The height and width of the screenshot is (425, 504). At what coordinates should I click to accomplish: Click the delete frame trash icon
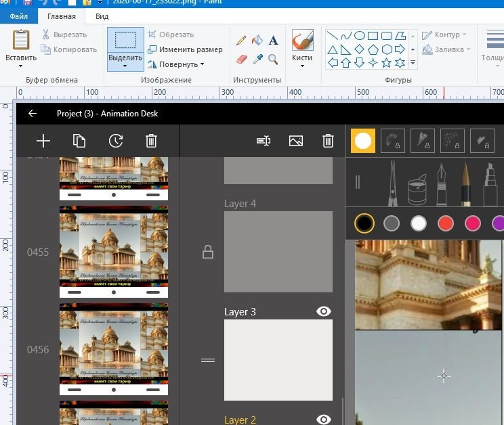click(151, 141)
